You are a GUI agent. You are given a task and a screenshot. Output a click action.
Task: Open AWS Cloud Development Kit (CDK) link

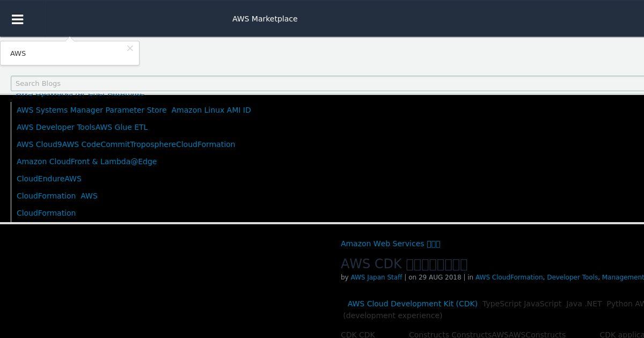pyautogui.click(x=412, y=304)
